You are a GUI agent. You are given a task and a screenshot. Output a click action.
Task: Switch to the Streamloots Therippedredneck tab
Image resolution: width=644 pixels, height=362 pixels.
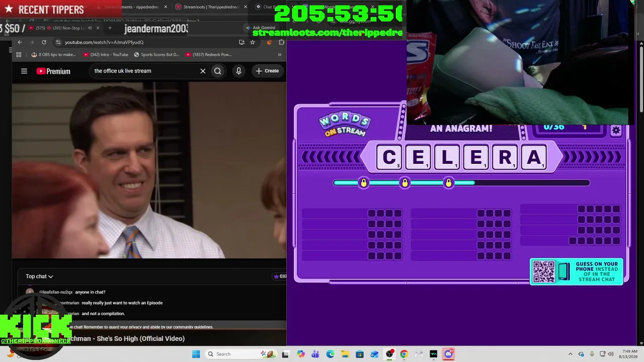click(x=211, y=7)
